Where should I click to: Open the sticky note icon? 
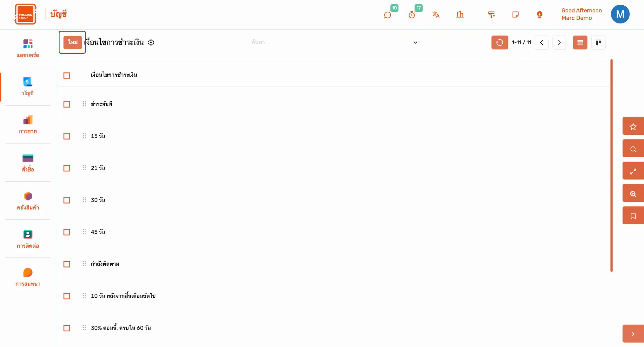(516, 14)
